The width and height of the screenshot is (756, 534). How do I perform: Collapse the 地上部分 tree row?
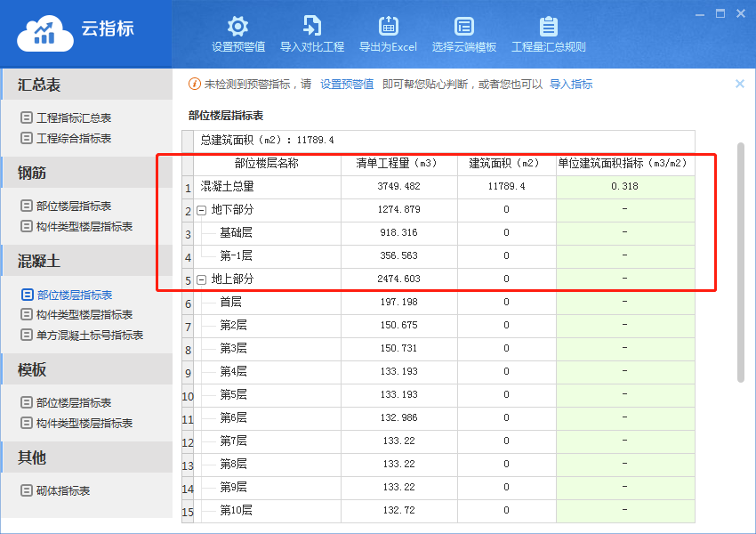tap(202, 280)
